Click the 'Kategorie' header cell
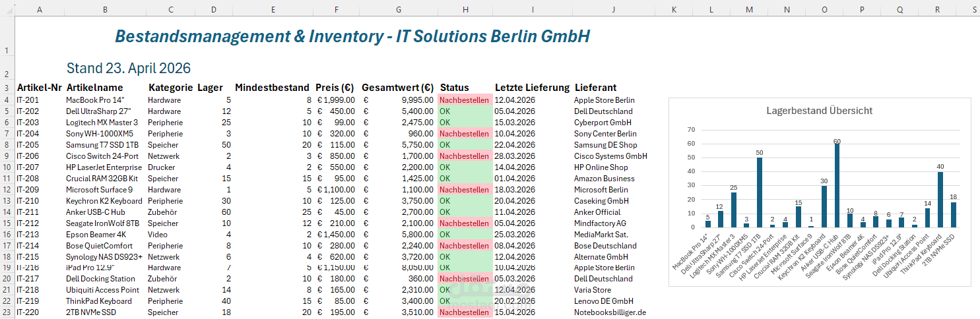The height and width of the screenshot is (319, 980). (171, 88)
